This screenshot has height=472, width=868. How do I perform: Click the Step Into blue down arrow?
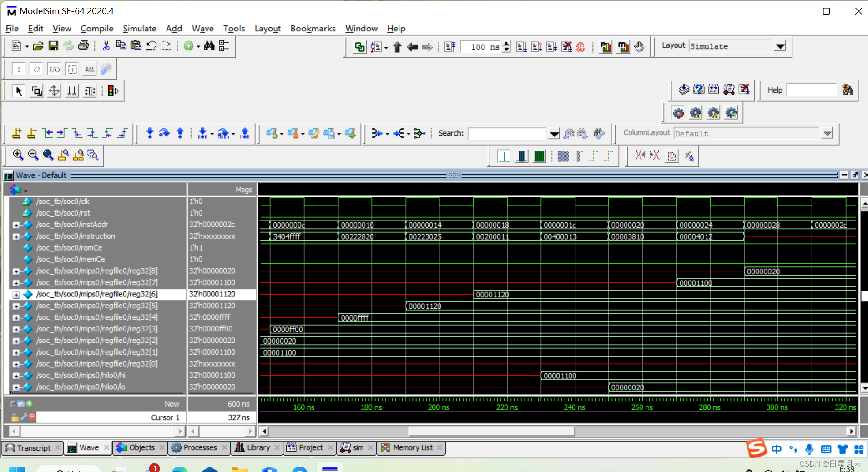coord(150,133)
